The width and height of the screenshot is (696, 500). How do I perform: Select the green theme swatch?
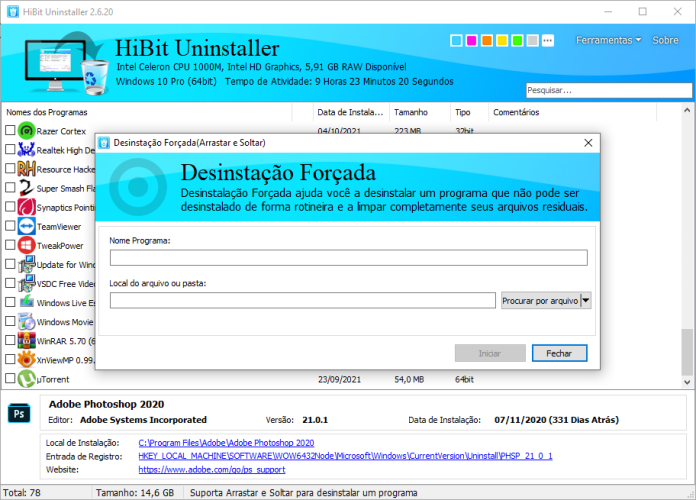pos(517,40)
